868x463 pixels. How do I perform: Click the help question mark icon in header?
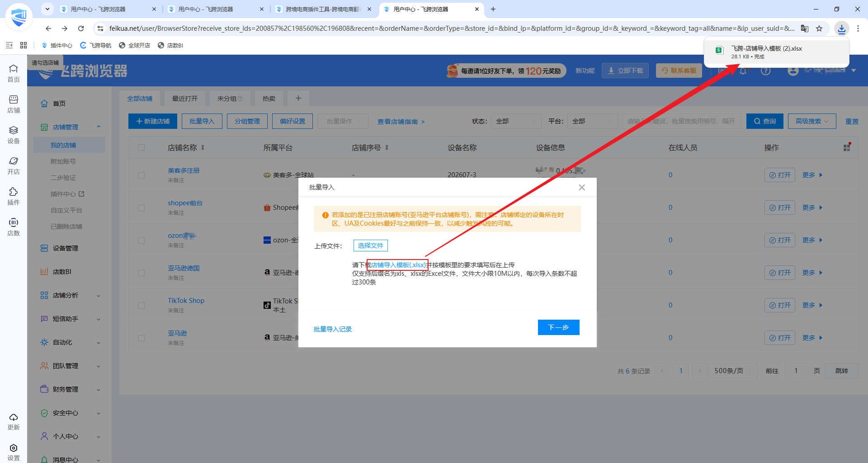(765, 71)
